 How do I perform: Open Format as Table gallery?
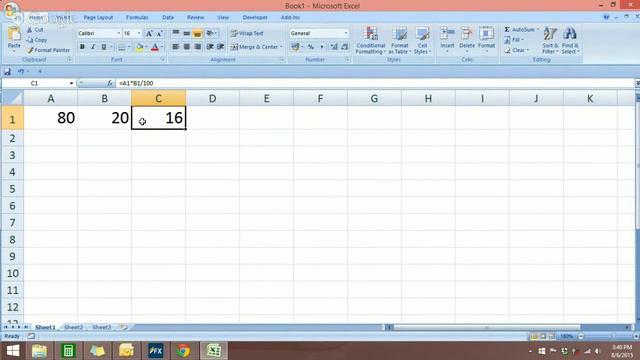pyautogui.click(x=399, y=40)
